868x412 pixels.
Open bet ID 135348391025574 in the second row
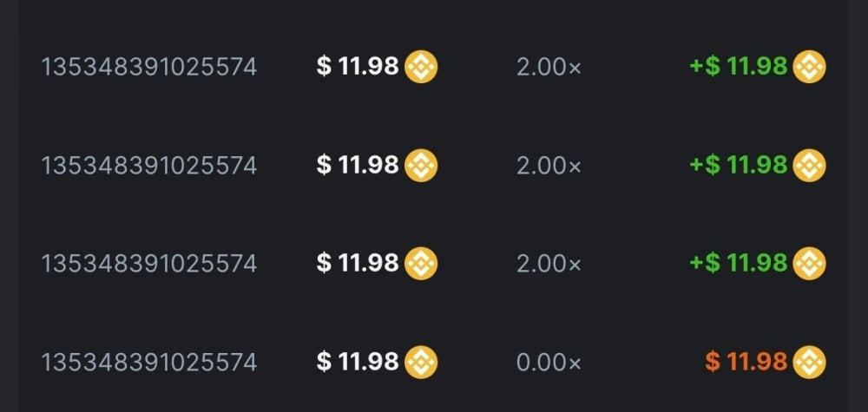coord(149,165)
